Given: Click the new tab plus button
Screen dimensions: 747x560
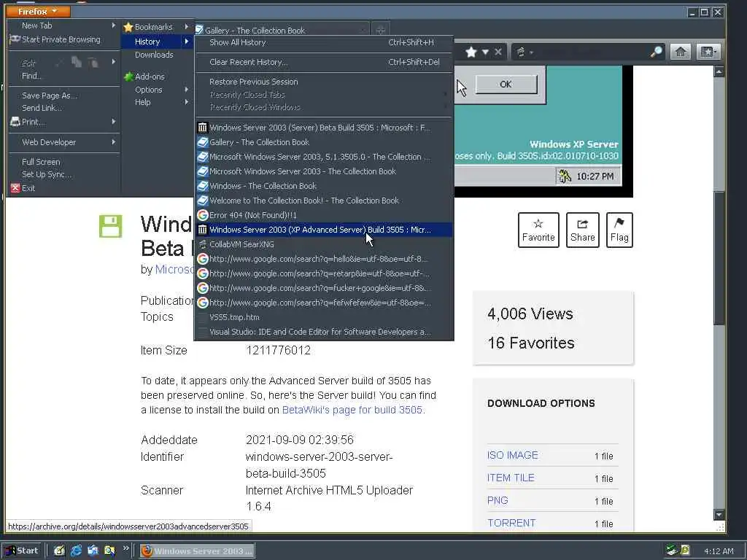Looking at the screenshot, I should (381, 31).
